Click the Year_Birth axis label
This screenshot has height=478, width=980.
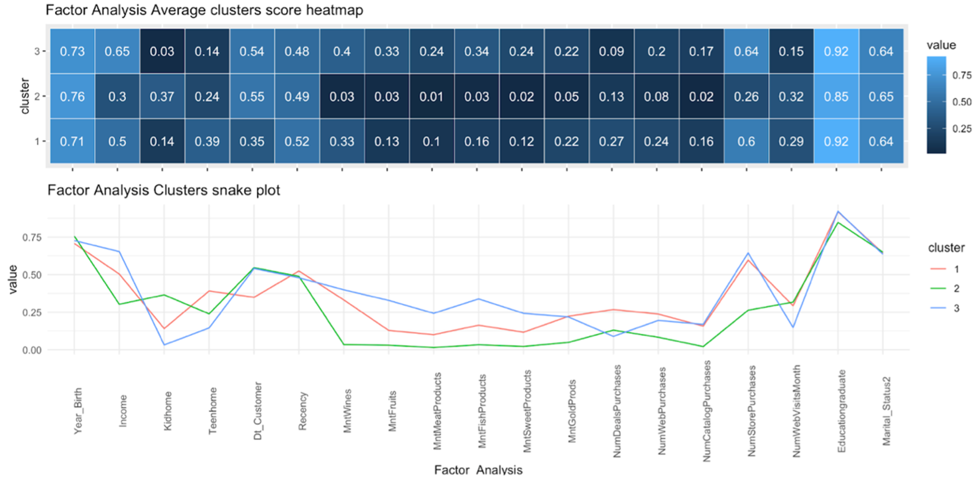pyautogui.click(x=78, y=411)
